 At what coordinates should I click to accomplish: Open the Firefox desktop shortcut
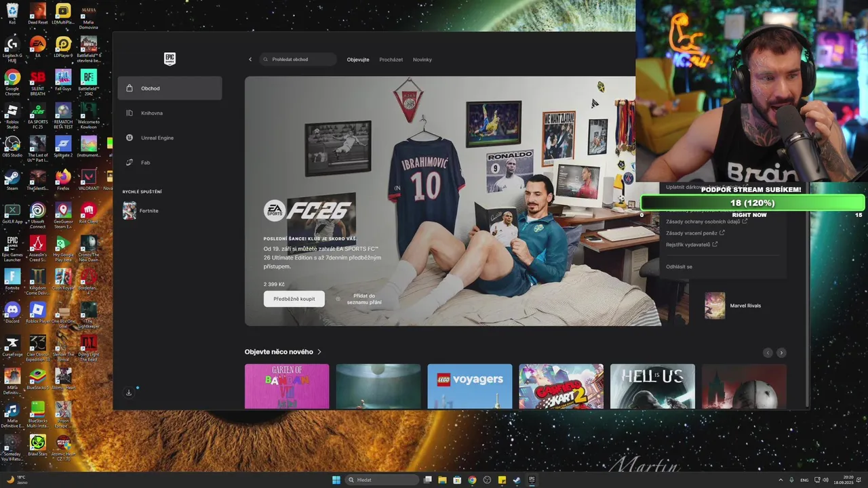[x=63, y=180]
